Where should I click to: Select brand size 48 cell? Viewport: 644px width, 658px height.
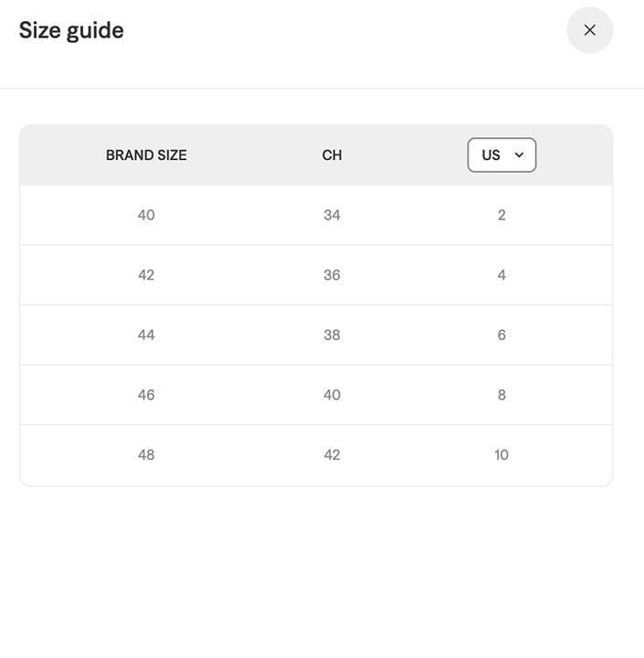146,455
